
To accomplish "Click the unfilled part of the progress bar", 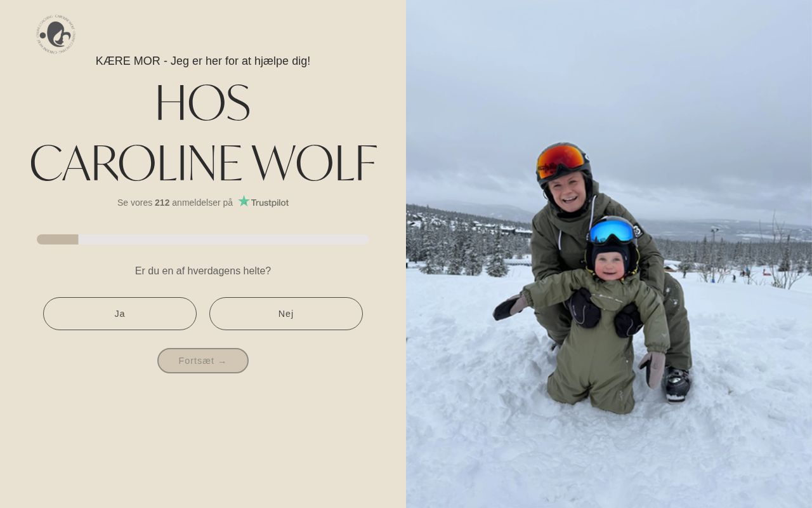I will (223, 239).
